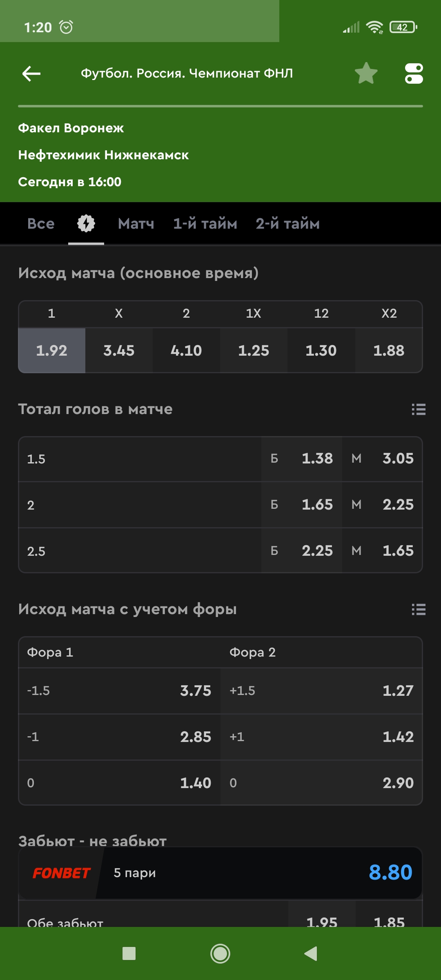Expand the goals total market list

[x=419, y=409]
